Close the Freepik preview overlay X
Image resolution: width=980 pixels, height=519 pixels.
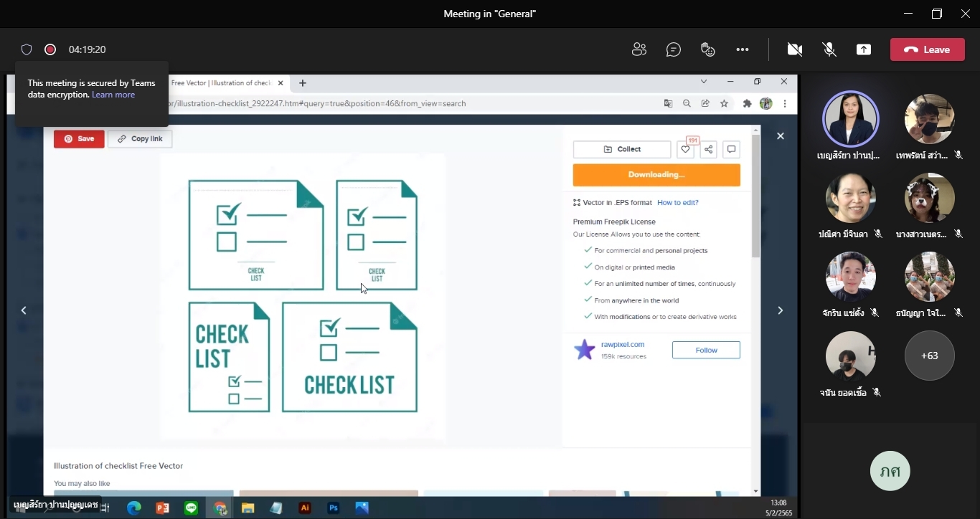click(x=781, y=136)
